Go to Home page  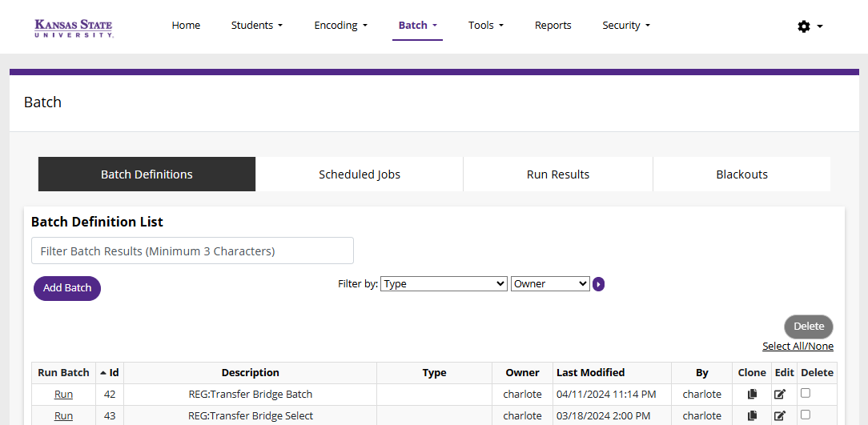coord(186,26)
